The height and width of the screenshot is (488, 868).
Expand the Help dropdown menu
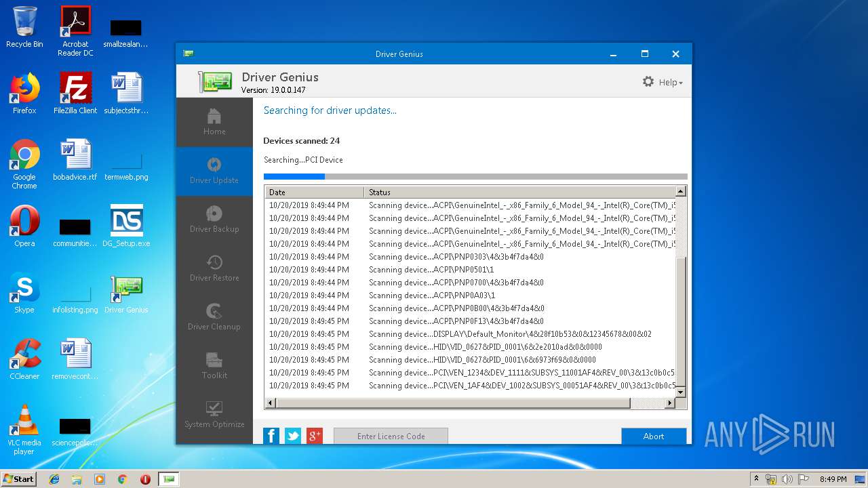pyautogui.click(x=671, y=83)
